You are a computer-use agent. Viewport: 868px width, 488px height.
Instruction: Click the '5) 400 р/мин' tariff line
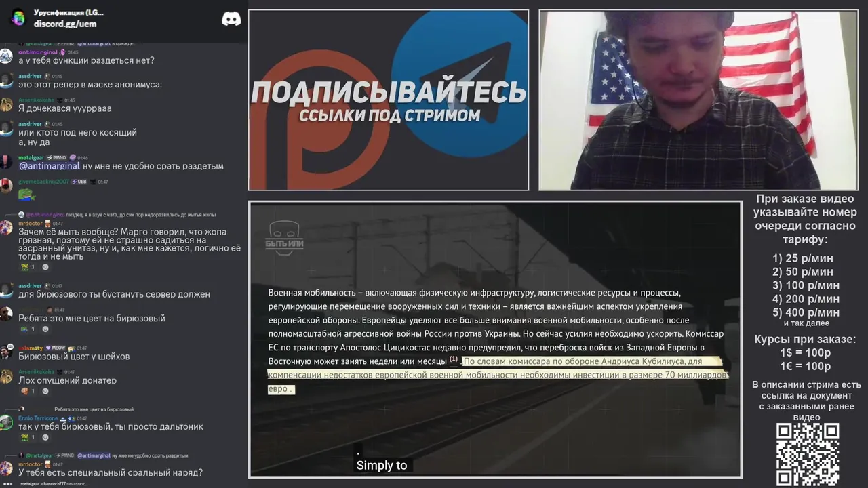(x=806, y=312)
